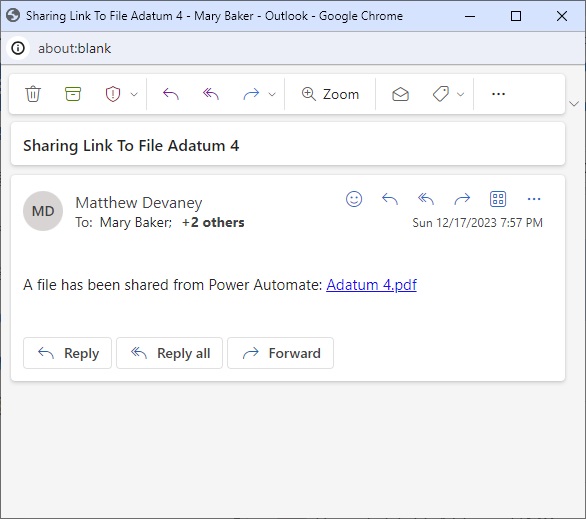Report message using the shield icon
The height and width of the screenshot is (519, 586).
[x=113, y=94]
